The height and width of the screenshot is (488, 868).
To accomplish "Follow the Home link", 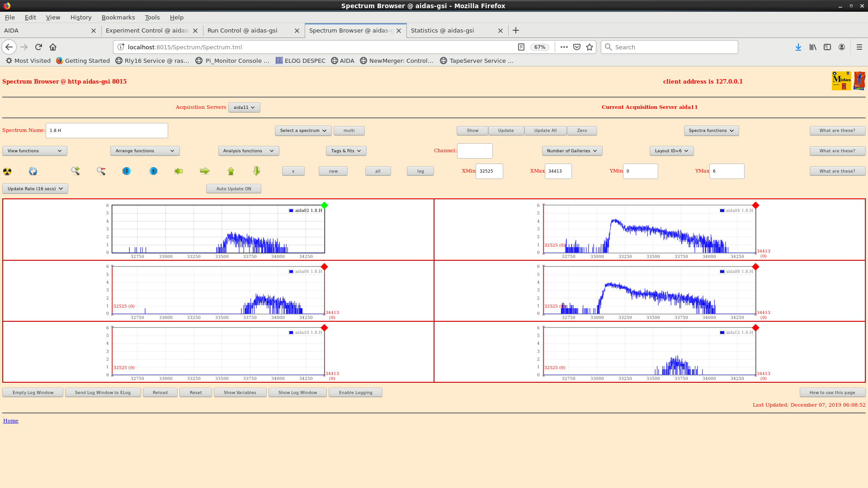I will pyautogui.click(x=11, y=421).
